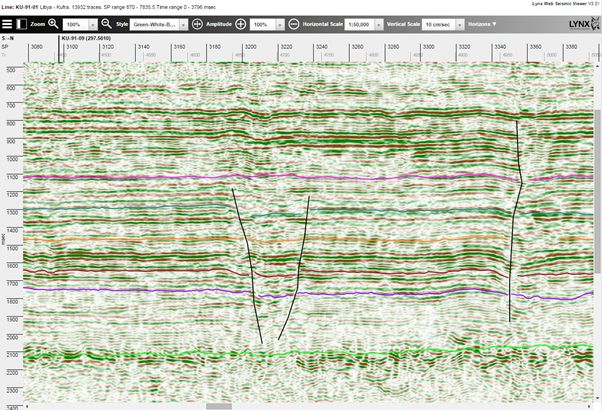This screenshot has width=602, height=410.
Task: Open the Amplitude 100% dropdown
Action: pos(267,24)
